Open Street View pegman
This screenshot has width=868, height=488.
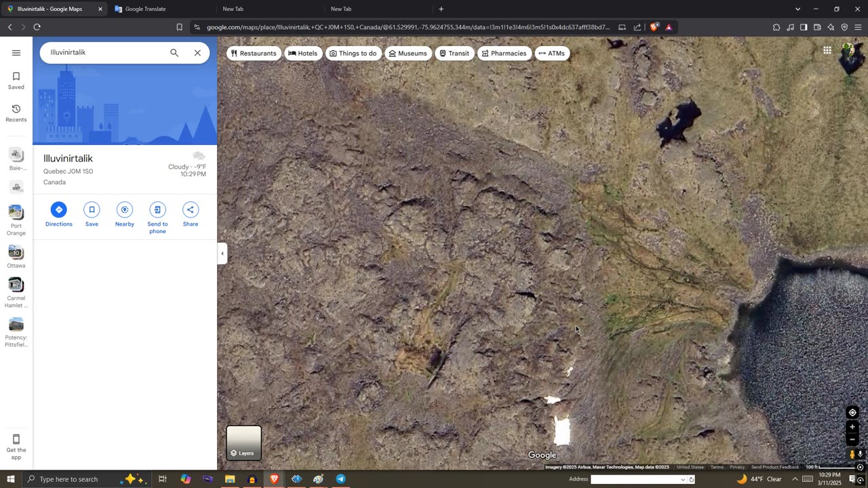coord(852,454)
